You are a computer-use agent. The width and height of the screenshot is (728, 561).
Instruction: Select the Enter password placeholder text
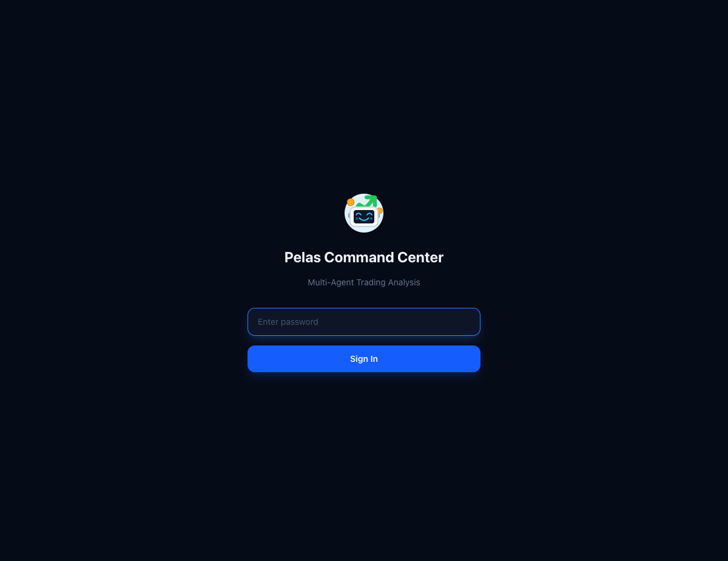(x=288, y=322)
